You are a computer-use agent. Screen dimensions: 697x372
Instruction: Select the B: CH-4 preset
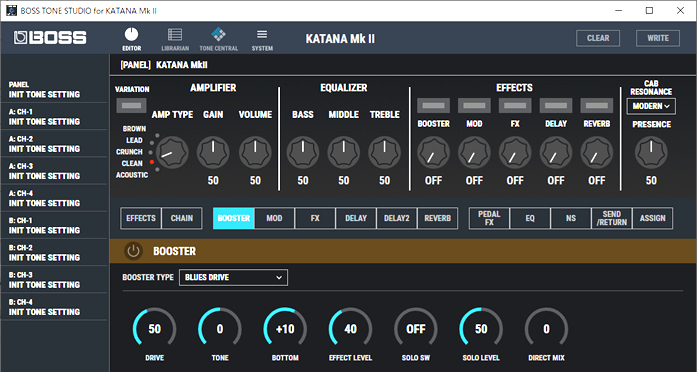pos(54,307)
